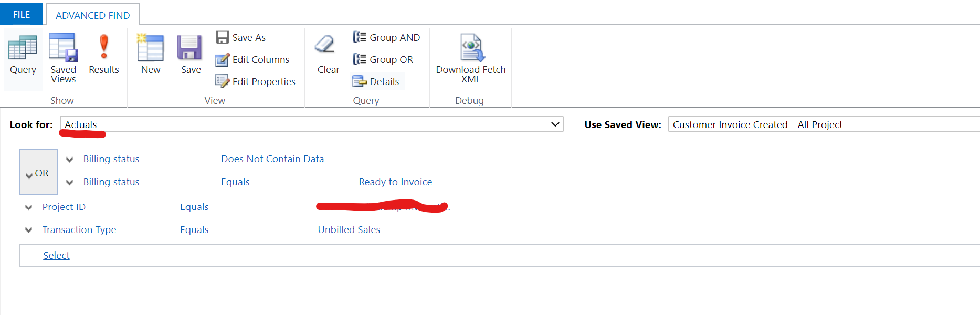Click Billing status field with Does Not Contain Data
Image resolution: width=980 pixels, height=315 pixels.
111,159
